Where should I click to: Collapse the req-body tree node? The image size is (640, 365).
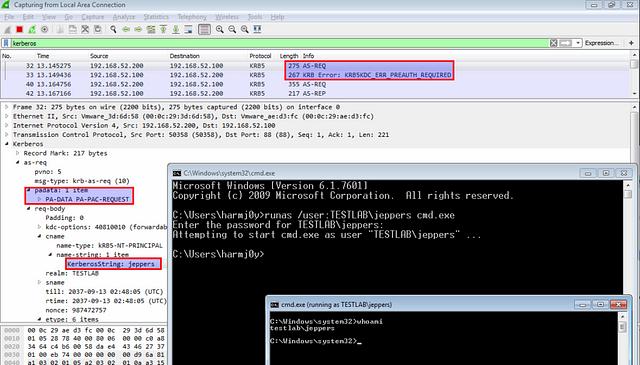[x=29, y=209]
